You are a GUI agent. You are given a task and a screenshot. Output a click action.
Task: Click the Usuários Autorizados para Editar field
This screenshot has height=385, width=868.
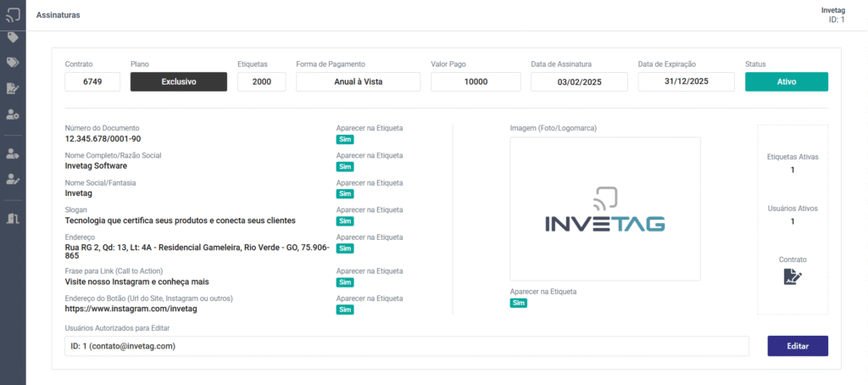(x=407, y=347)
